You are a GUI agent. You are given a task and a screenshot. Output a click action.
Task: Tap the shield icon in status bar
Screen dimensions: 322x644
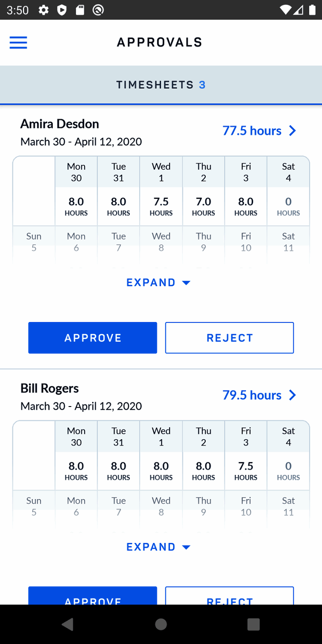pyautogui.click(x=62, y=10)
